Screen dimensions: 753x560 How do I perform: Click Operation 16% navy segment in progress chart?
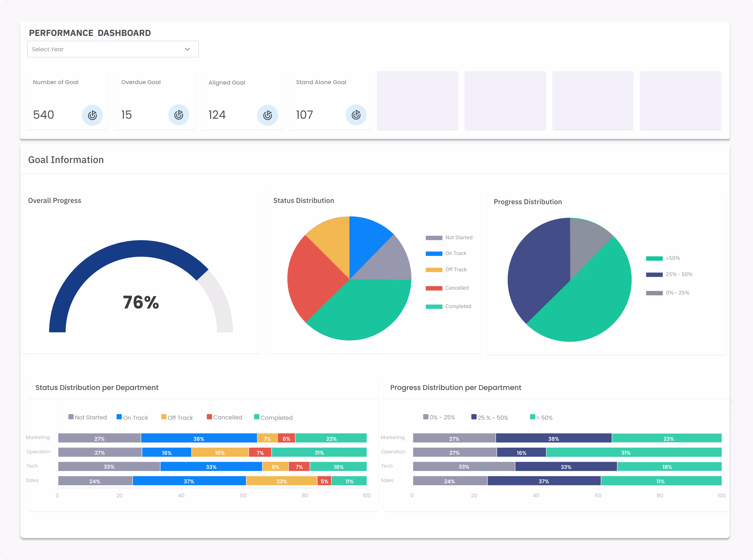[521, 452]
